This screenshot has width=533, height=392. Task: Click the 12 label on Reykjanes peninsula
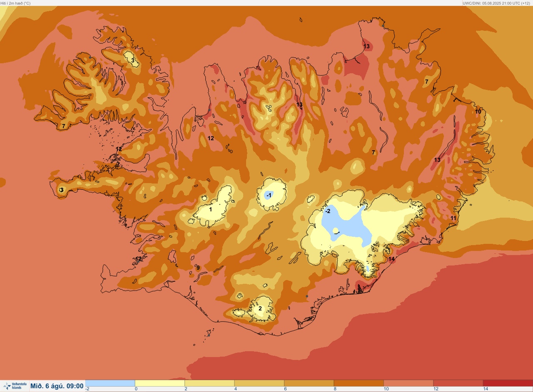[x=138, y=259]
